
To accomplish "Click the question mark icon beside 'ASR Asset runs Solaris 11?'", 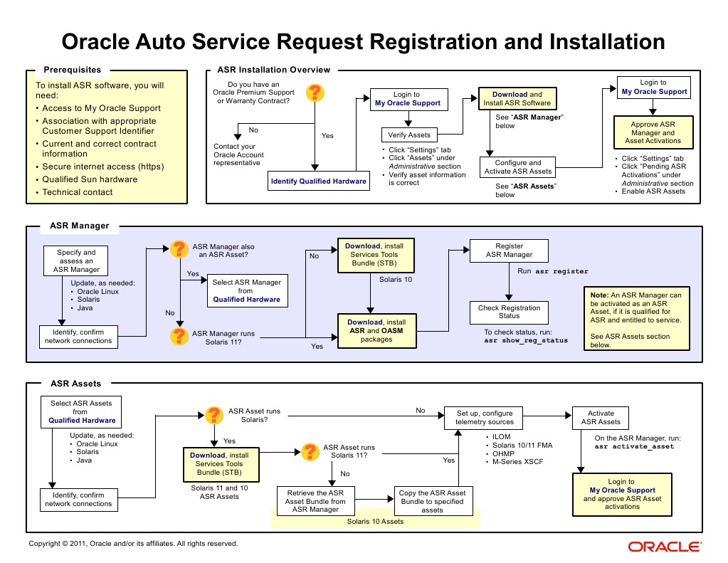I will click(310, 451).
